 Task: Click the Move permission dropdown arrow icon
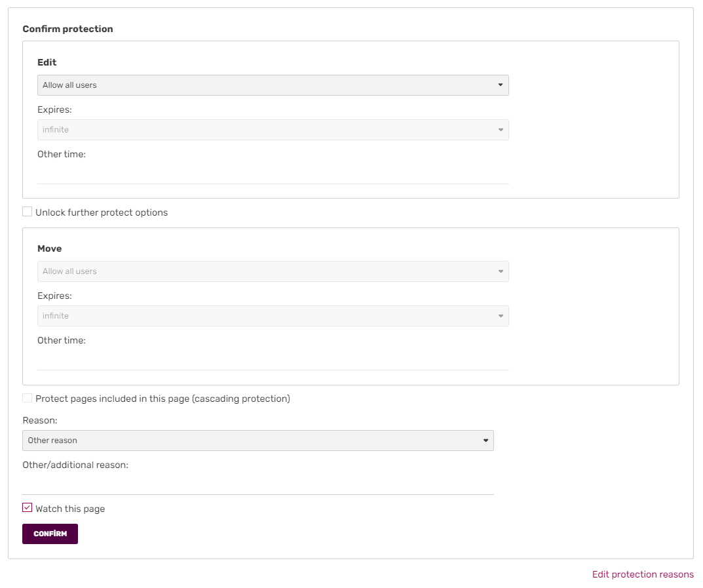pos(501,271)
